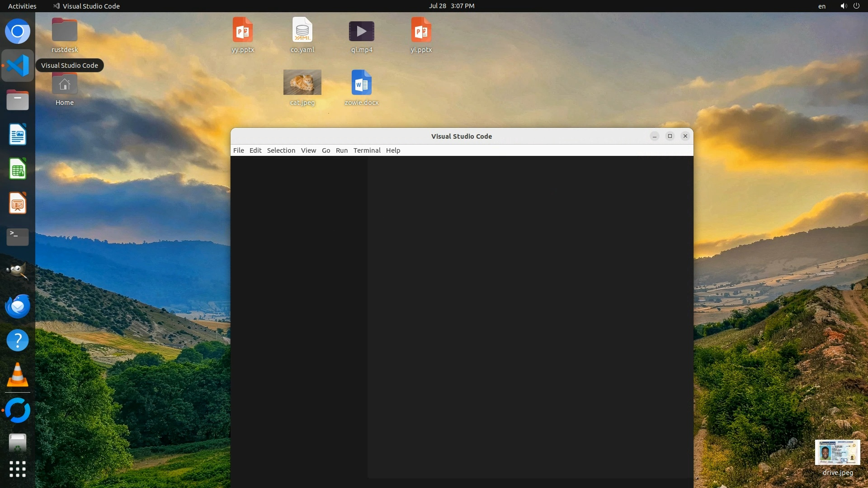Select the co.yaml file on desktop

pos(302,31)
